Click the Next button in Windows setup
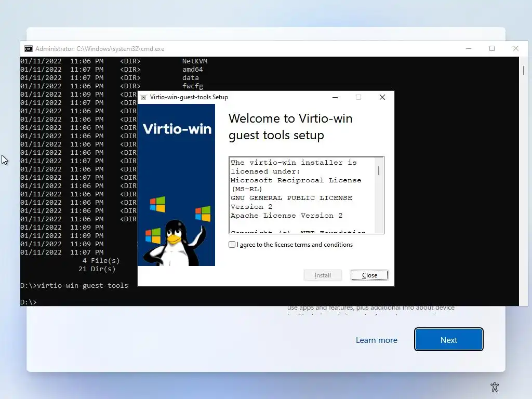The height and width of the screenshot is (399, 532). 448,339
